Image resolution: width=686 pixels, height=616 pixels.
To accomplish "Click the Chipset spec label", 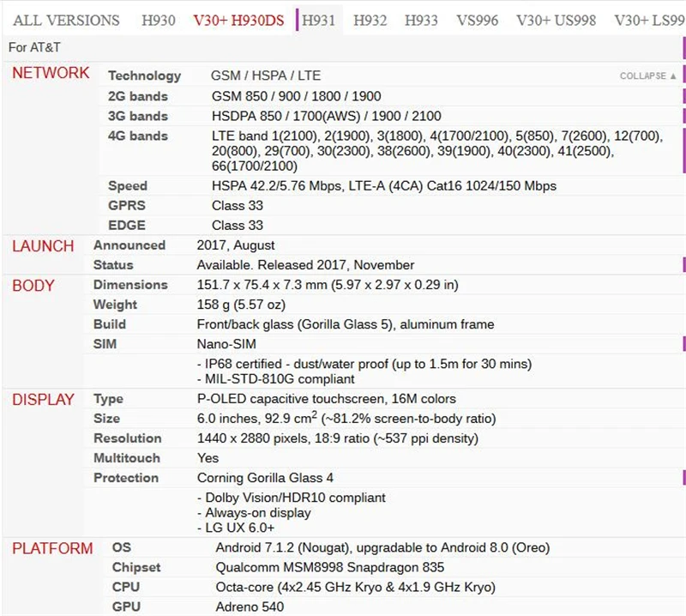I will click(x=136, y=567).
